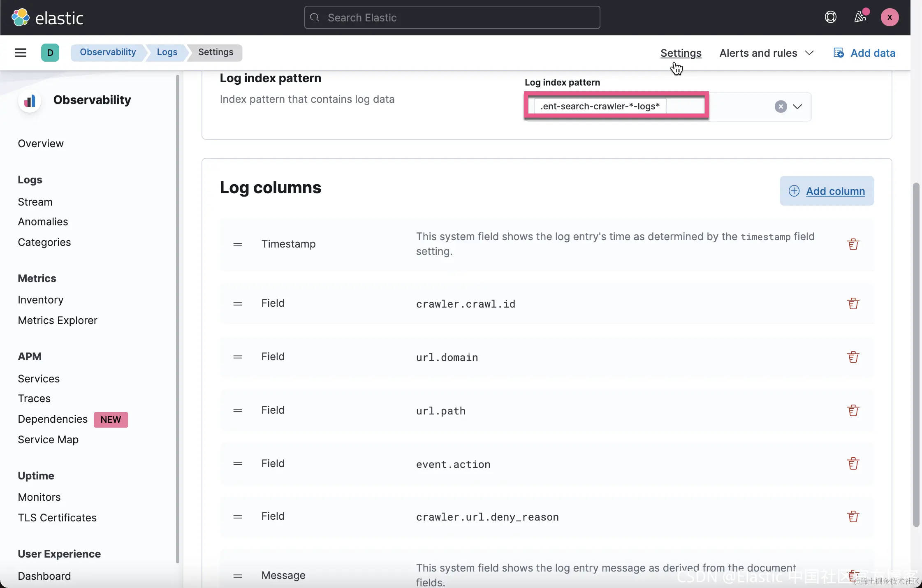This screenshot has width=922, height=588.
Task: Go to the Logs breadcrumb
Action: pos(167,52)
